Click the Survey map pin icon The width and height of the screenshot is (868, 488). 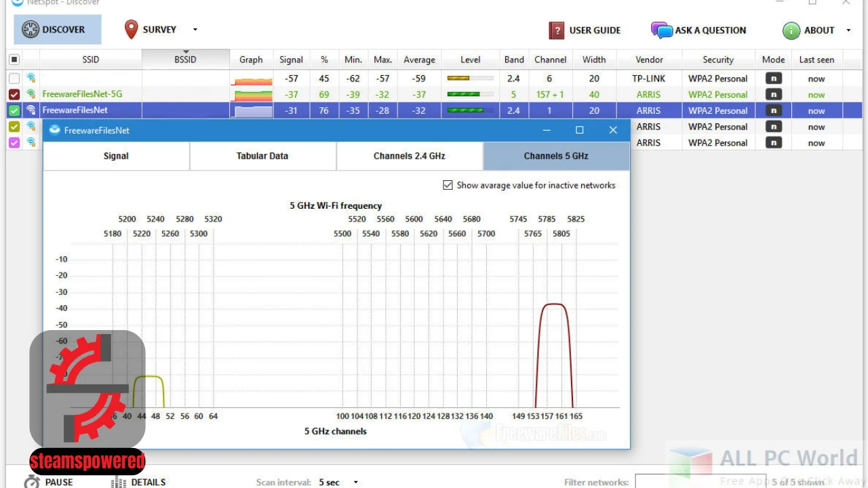click(x=131, y=30)
